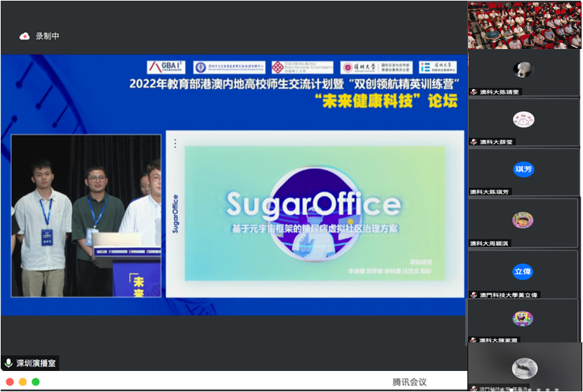Viewport: 583px width, 392px height.
Task: Click the 深圳演播室 speaker name label
Action: 36,363
